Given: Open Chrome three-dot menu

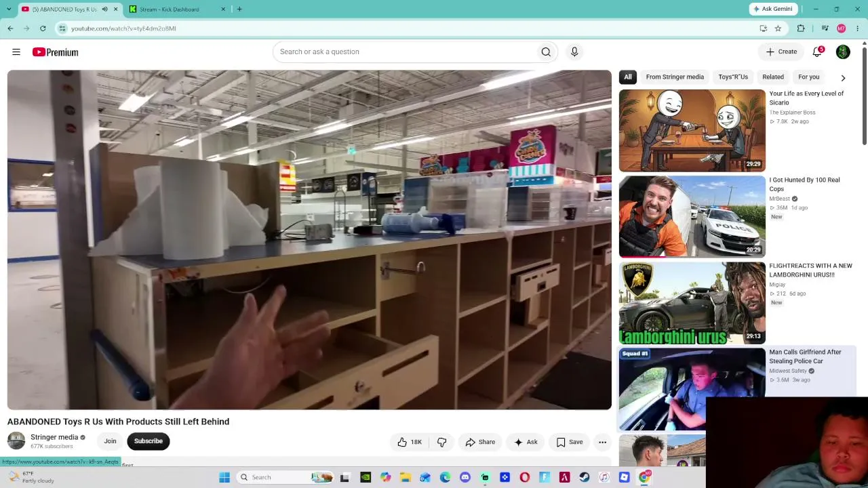Looking at the screenshot, I should coord(858,28).
